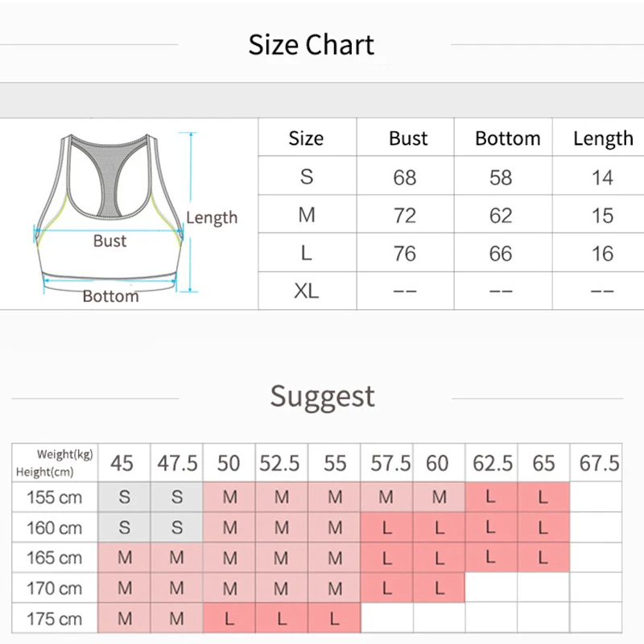Click the Size Chart heading
644x644 pixels.
tap(311, 44)
